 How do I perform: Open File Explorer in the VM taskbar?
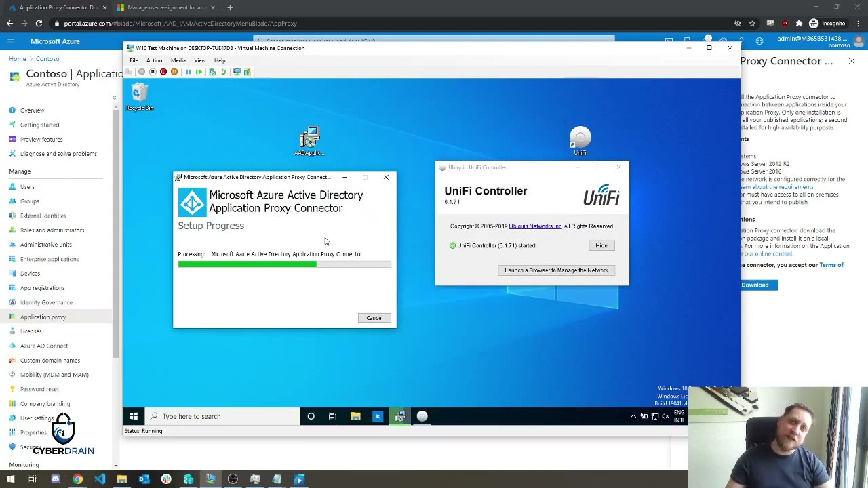355,416
